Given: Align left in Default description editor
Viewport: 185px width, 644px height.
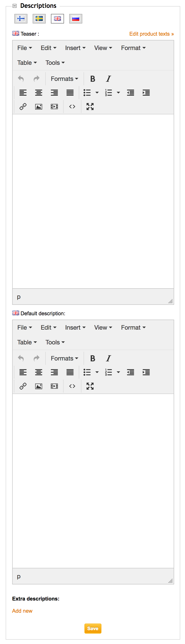Looking at the screenshot, I should coord(23,372).
